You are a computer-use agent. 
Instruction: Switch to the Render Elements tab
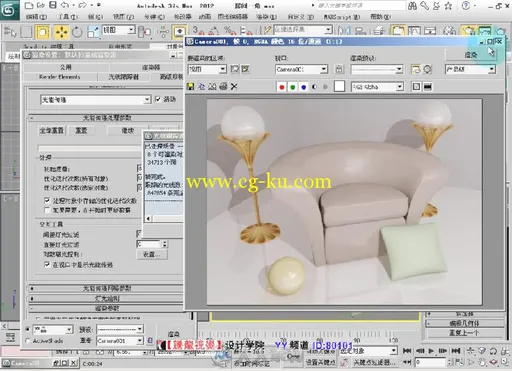(60, 77)
